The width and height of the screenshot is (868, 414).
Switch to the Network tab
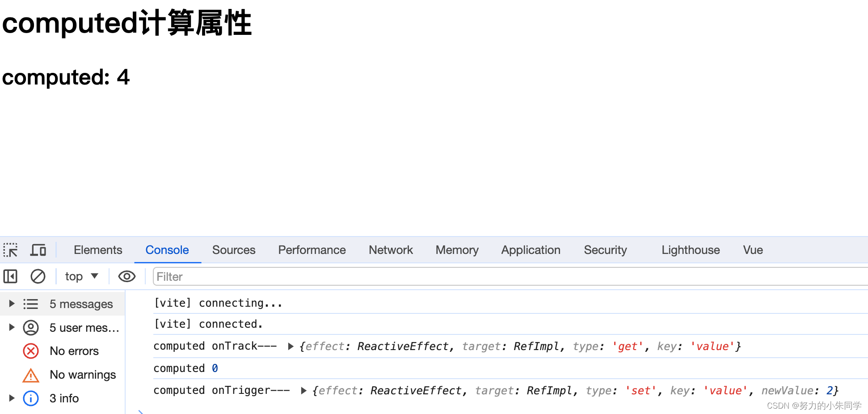coord(391,250)
